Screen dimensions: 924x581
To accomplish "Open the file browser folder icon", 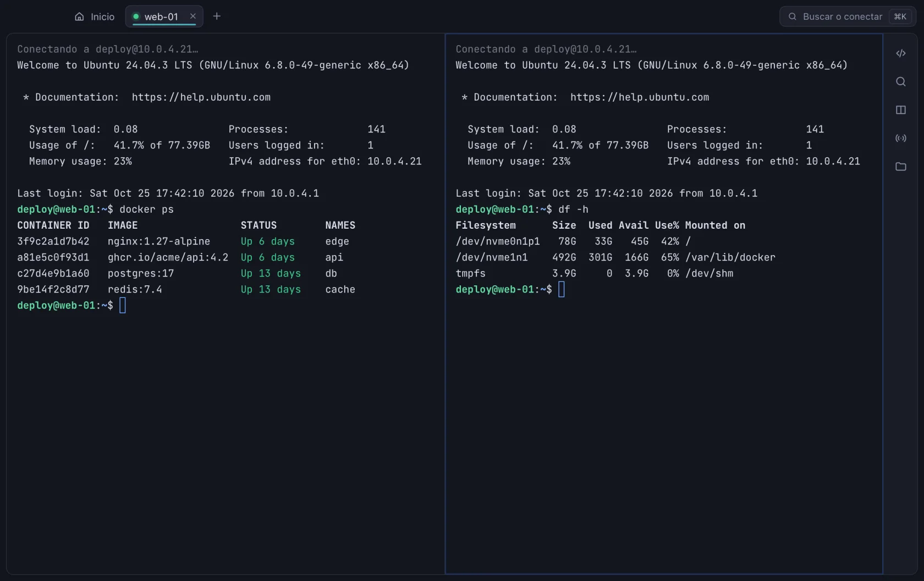I will pyautogui.click(x=900, y=167).
